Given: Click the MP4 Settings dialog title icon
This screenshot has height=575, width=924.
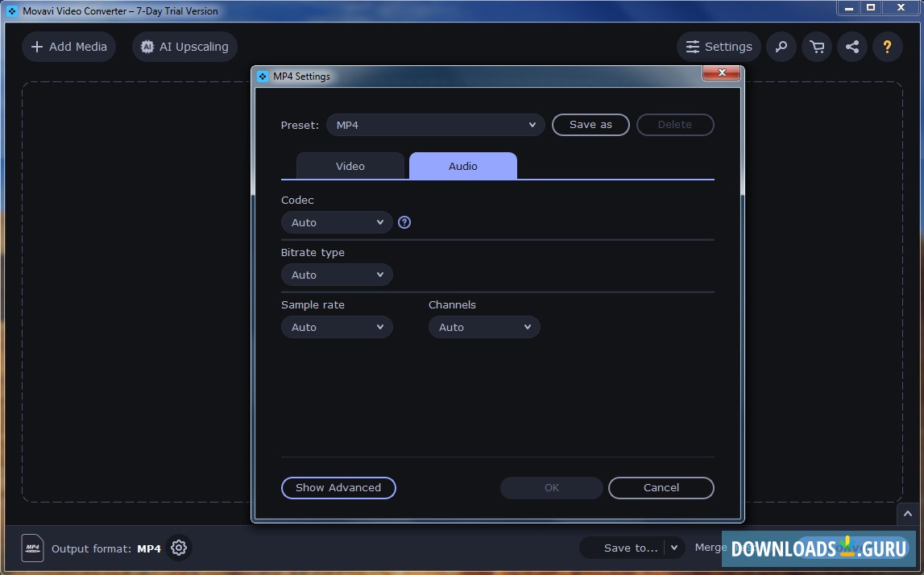Looking at the screenshot, I should [x=263, y=77].
